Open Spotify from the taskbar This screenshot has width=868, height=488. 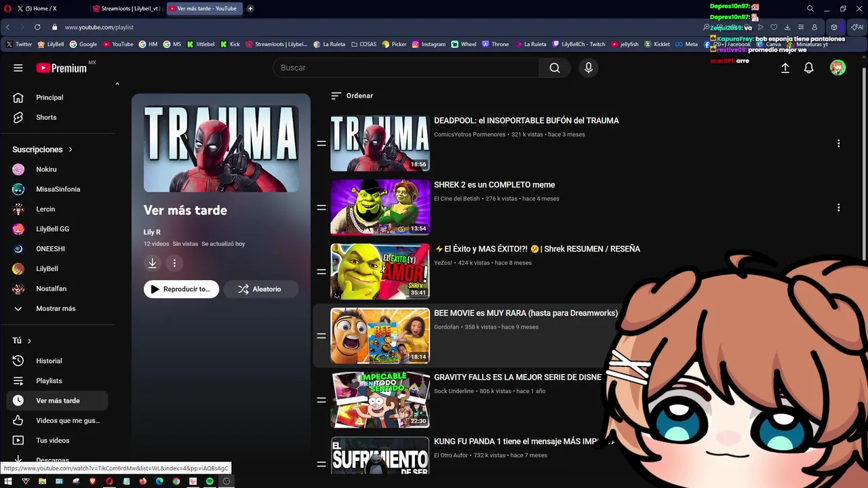click(210, 481)
